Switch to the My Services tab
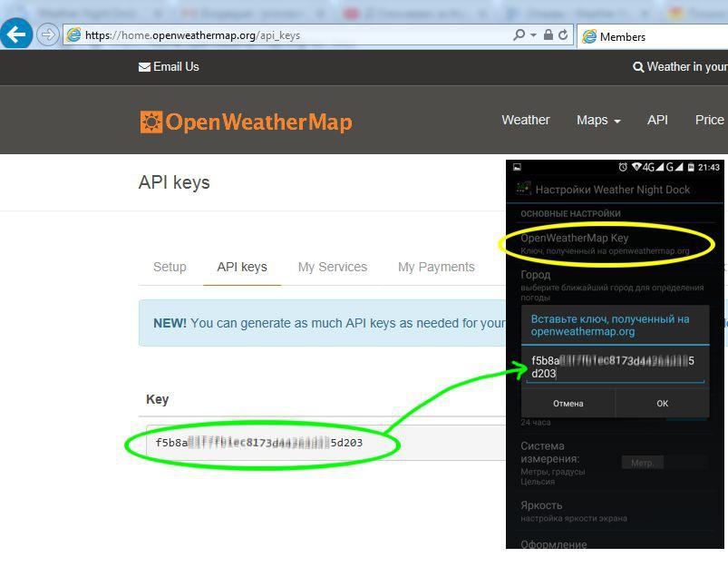Screen dimensions: 728x577 pos(333,267)
